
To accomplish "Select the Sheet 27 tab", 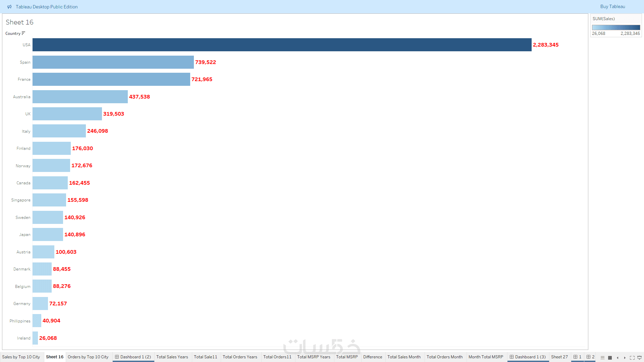I will point(559,357).
